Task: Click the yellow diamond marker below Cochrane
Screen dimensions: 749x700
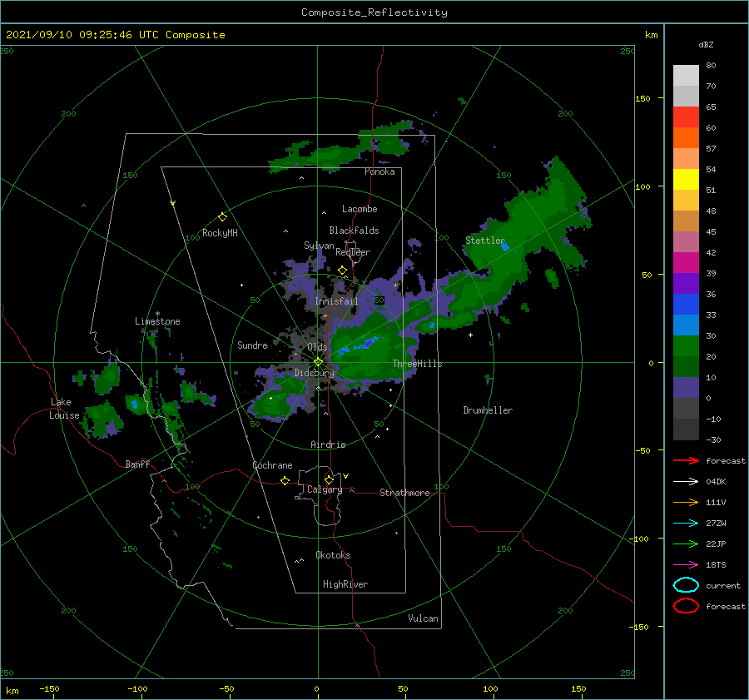Action: click(x=285, y=480)
